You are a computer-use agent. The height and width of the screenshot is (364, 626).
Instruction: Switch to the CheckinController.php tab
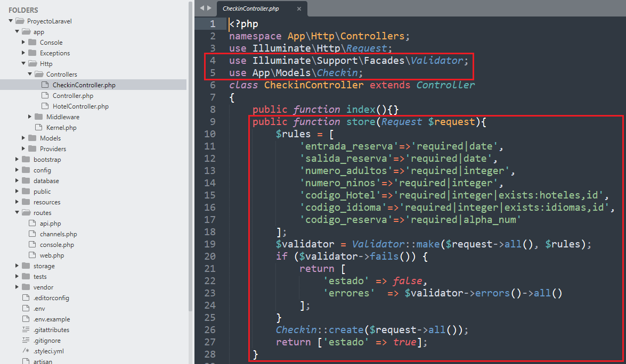[251, 9]
